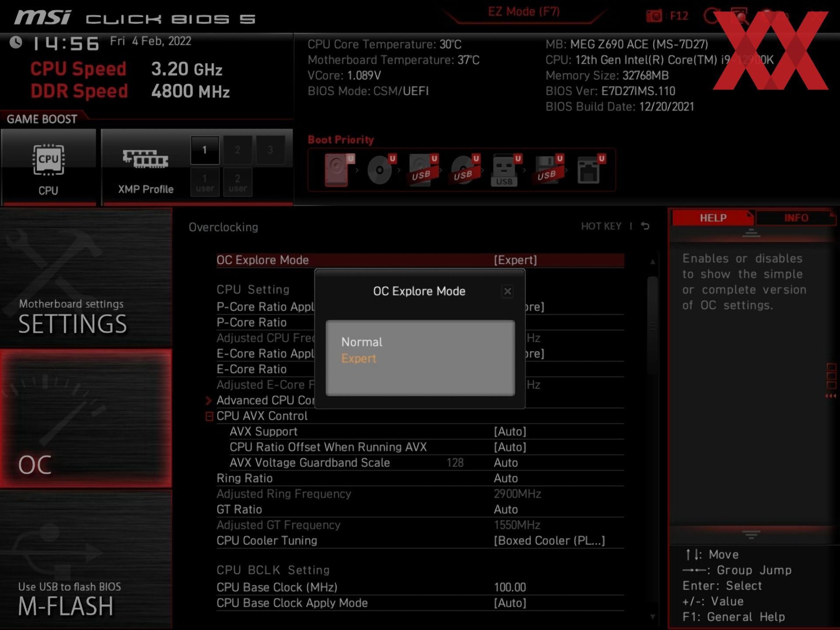
Task: Edit CPU Base Clock (MHz) 100.00 value
Action: [510, 588]
